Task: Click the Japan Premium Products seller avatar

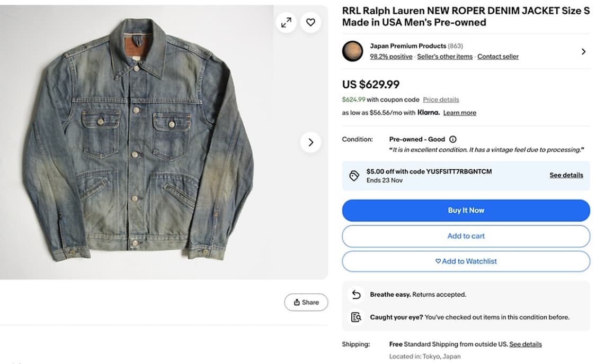Action: [x=352, y=51]
